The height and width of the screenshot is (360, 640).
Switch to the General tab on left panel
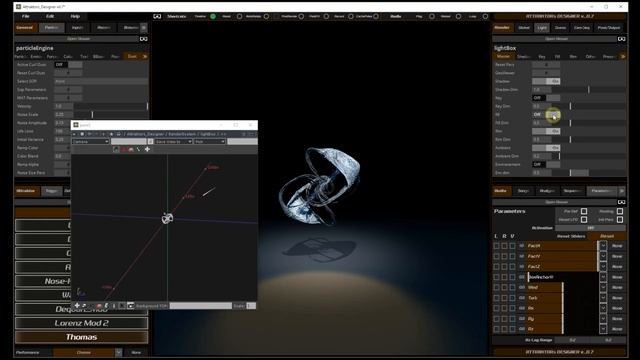coord(24,27)
